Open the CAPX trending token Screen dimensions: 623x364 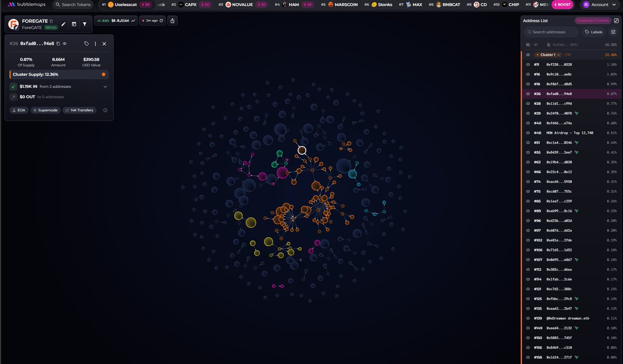click(187, 5)
